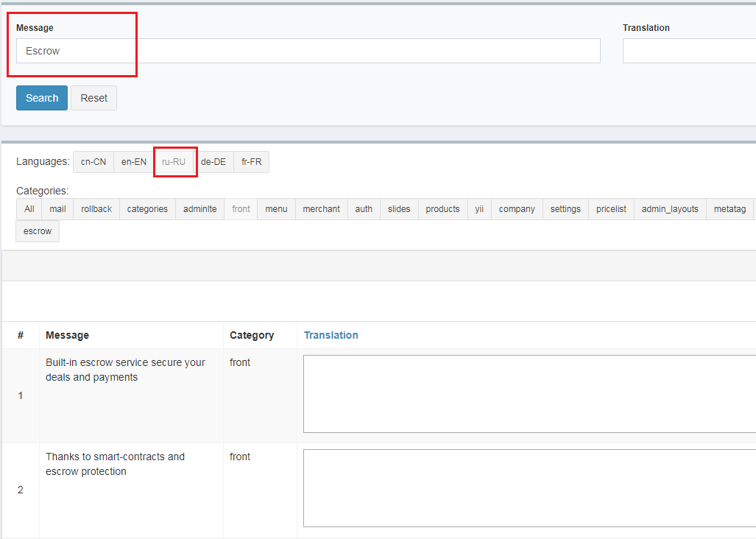Image resolution: width=756 pixels, height=539 pixels.
Task: Select the cn-CN language
Action: pos(93,162)
